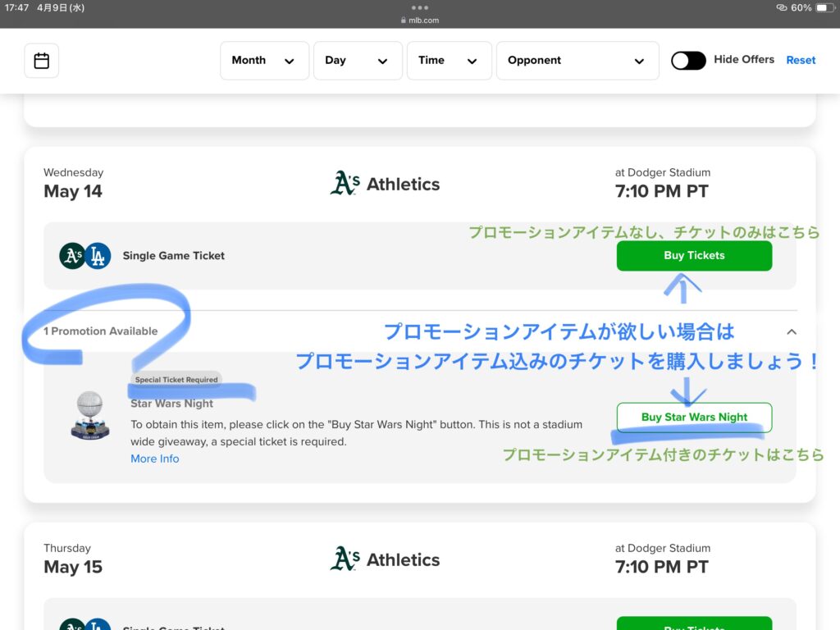This screenshot has width=840, height=630.
Task: Click the Star Wars Night Death Star item thumbnail
Action: 90,416
